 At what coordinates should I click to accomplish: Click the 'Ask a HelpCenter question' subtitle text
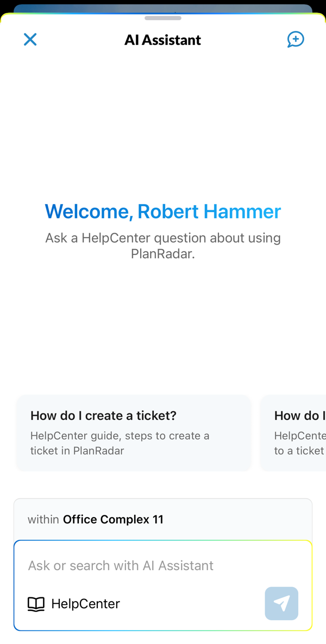pyautogui.click(x=163, y=245)
